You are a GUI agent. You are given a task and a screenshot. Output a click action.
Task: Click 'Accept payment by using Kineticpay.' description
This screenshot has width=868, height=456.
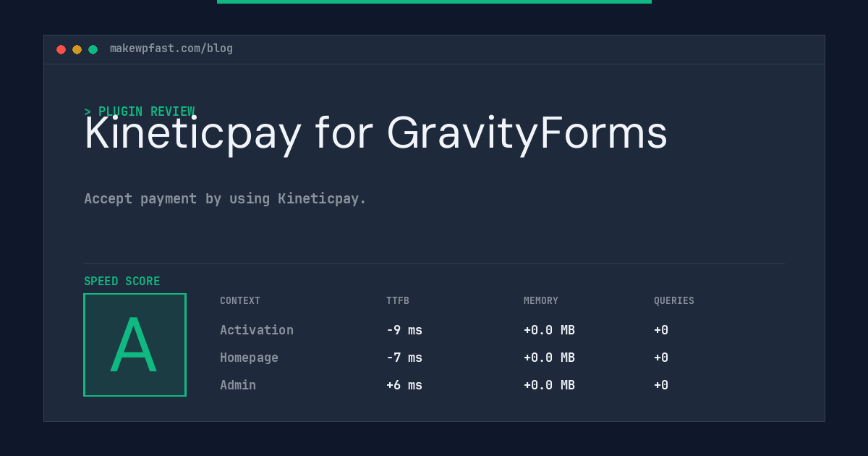225,198
